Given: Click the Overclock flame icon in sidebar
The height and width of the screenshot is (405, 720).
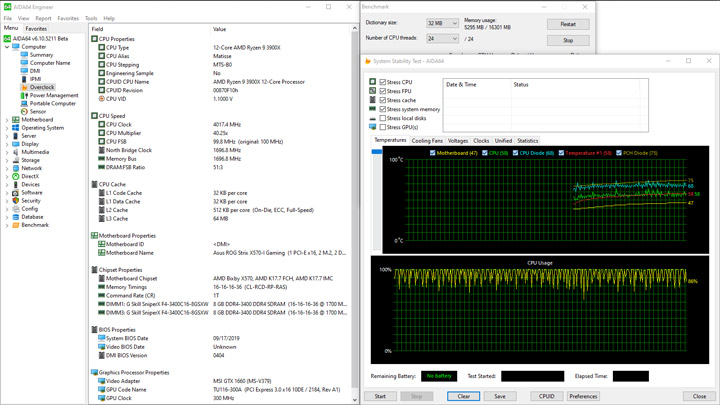Looking at the screenshot, I should click(x=25, y=87).
